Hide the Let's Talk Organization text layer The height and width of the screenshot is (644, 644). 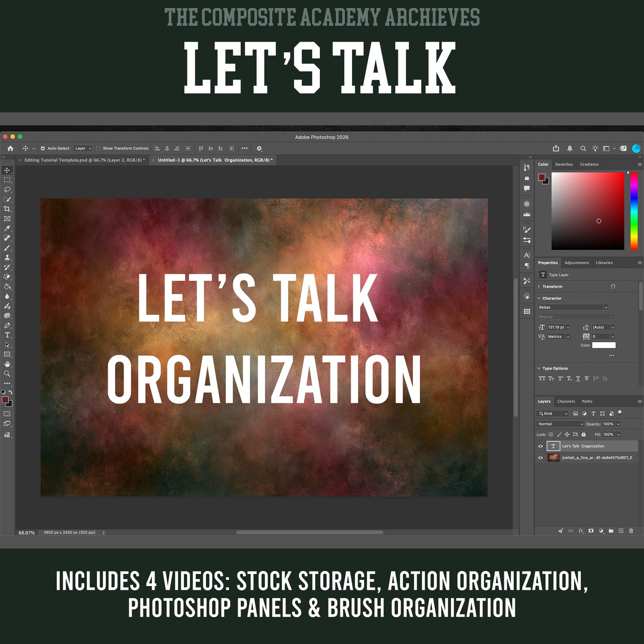click(x=541, y=447)
